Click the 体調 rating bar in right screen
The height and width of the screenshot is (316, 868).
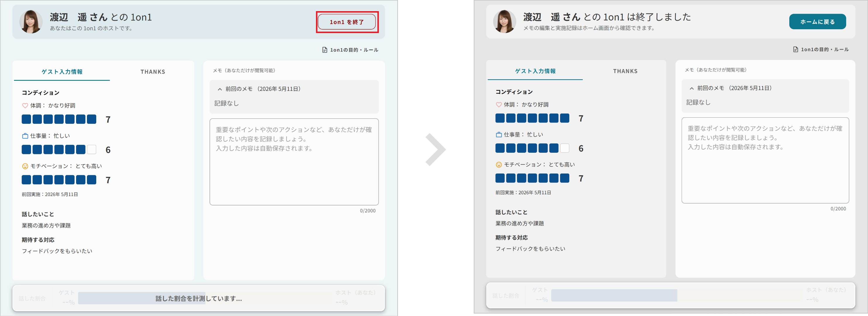tap(532, 118)
